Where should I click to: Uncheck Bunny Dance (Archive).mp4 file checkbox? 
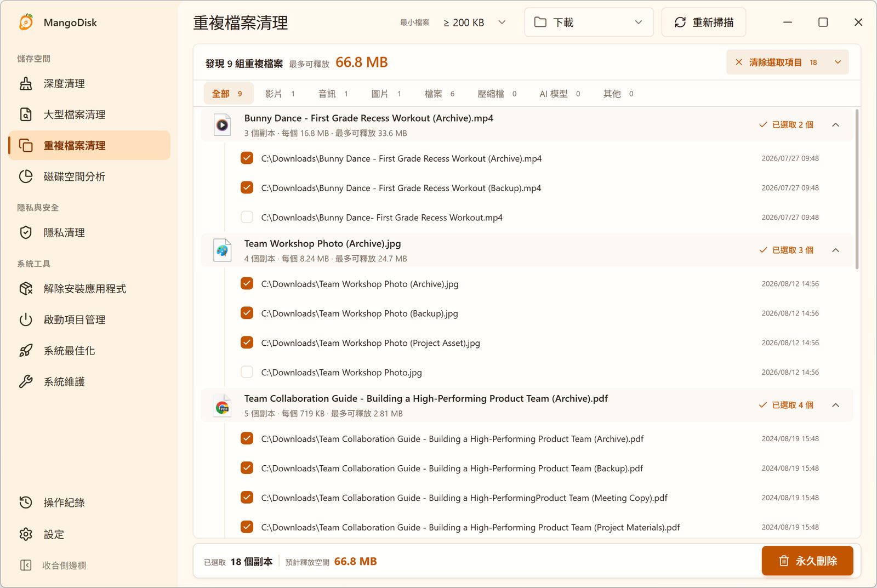pos(247,158)
